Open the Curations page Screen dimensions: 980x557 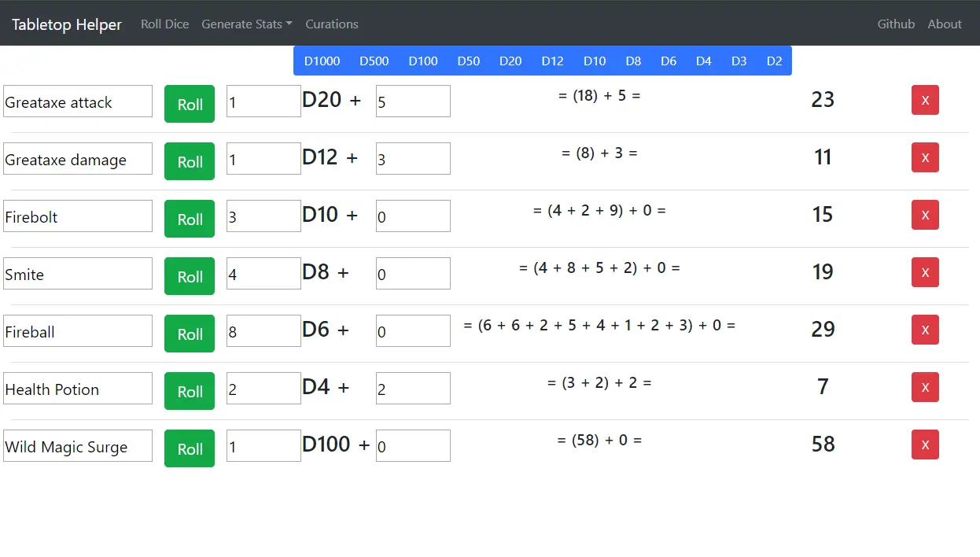[332, 24]
